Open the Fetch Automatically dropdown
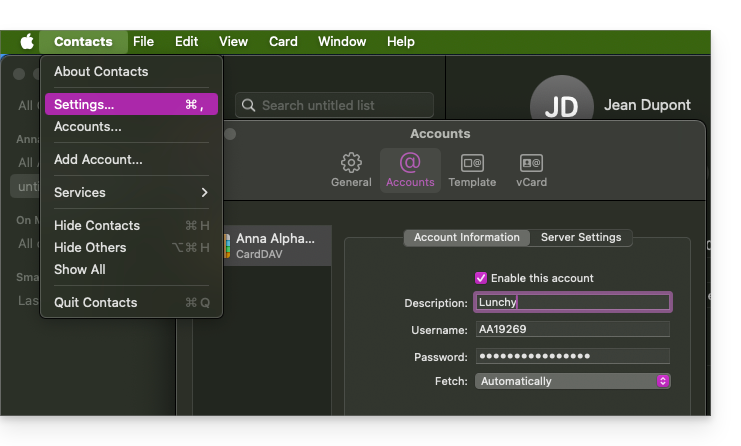741x446 pixels. (x=572, y=381)
